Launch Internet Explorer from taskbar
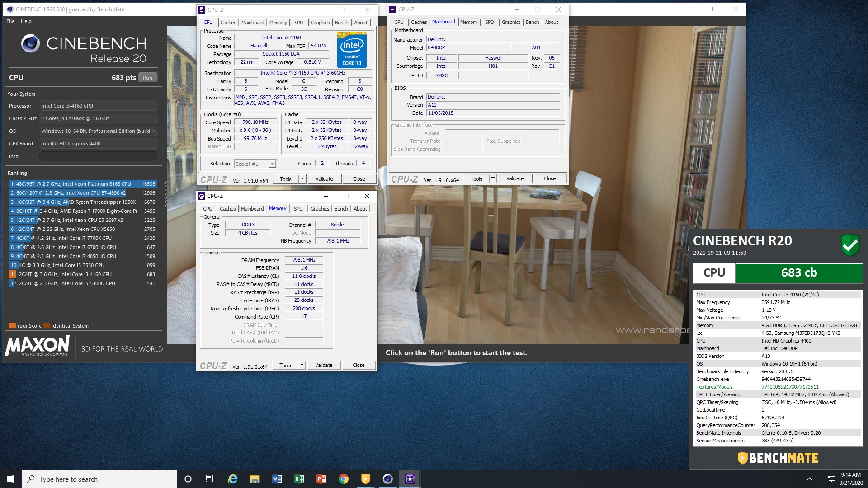868x488 pixels. click(x=232, y=479)
